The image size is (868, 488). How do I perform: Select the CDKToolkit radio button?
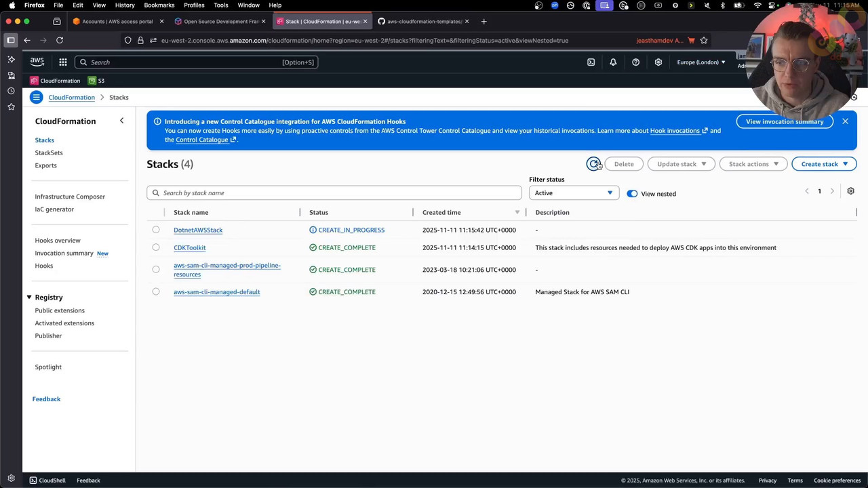pos(156,247)
